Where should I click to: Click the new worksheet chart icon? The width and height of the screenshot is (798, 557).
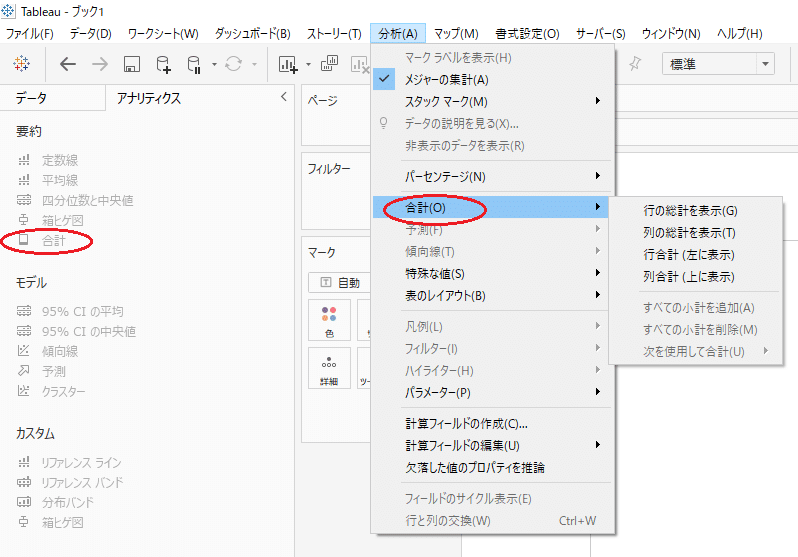point(288,64)
